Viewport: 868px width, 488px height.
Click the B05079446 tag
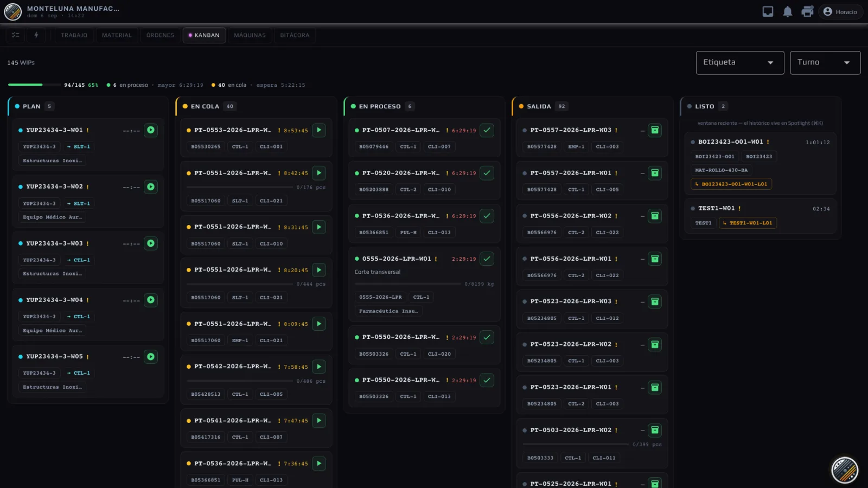pos(374,146)
